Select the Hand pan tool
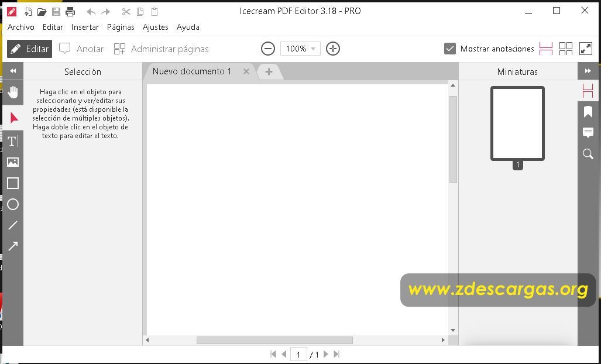This screenshot has height=364, width=601. point(13,92)
